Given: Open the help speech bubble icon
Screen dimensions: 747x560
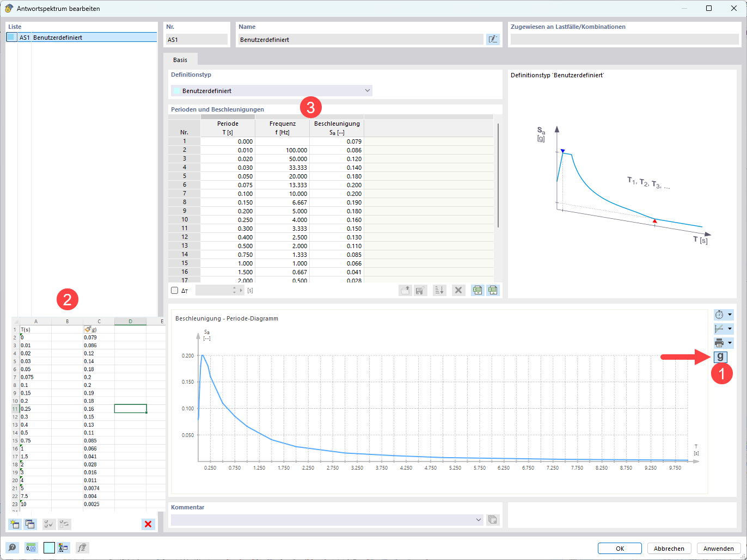Looking at the screenshot, I should pyautogui.click(x=11, y=548).
